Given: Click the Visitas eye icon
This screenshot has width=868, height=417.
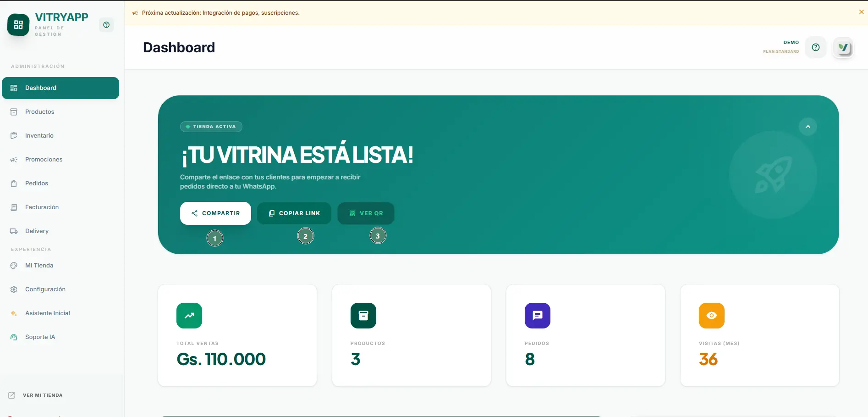Looking at the screenshot, I should [x=712, y=316].
